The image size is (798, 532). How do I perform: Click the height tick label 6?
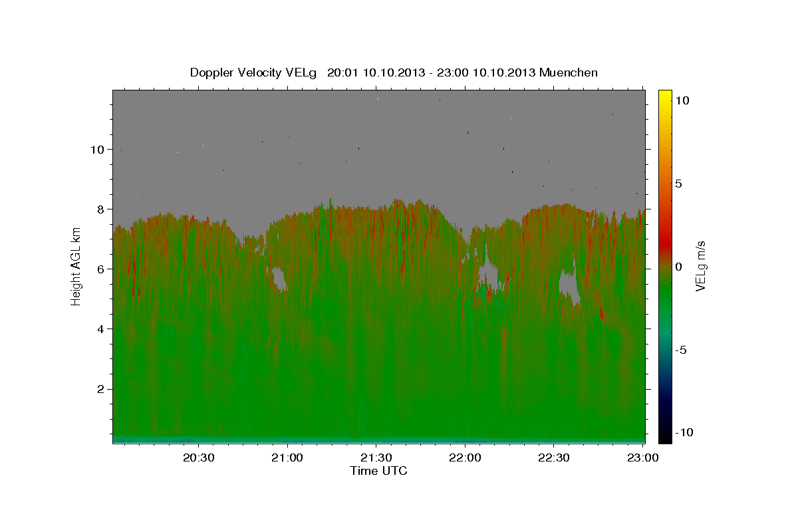click(x=102, y=269)
